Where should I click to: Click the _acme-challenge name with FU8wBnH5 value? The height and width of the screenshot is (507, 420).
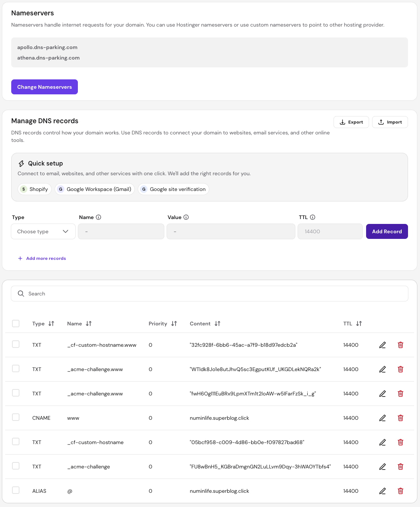coord(89,467)
